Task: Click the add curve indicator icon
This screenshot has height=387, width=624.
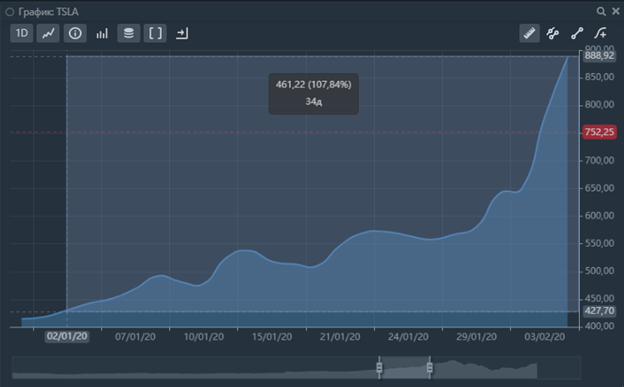Action: click(x=601, y=33)
